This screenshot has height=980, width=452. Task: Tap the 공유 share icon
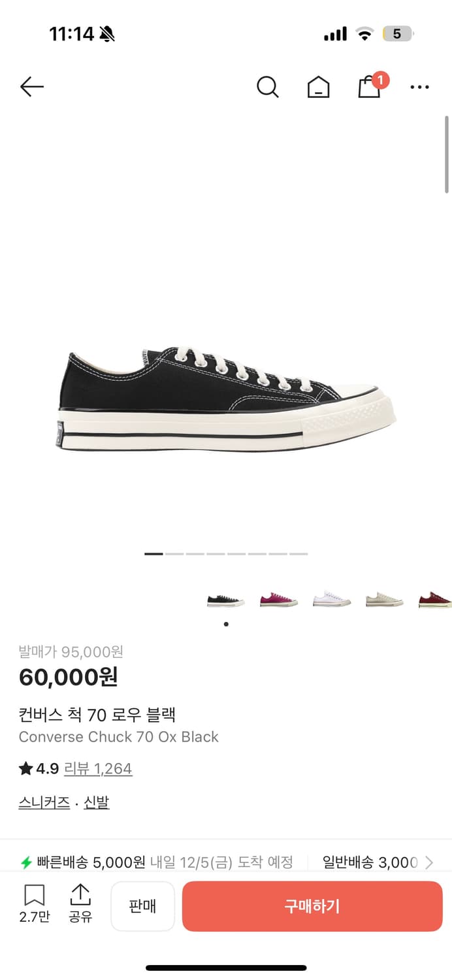point(80,904)
